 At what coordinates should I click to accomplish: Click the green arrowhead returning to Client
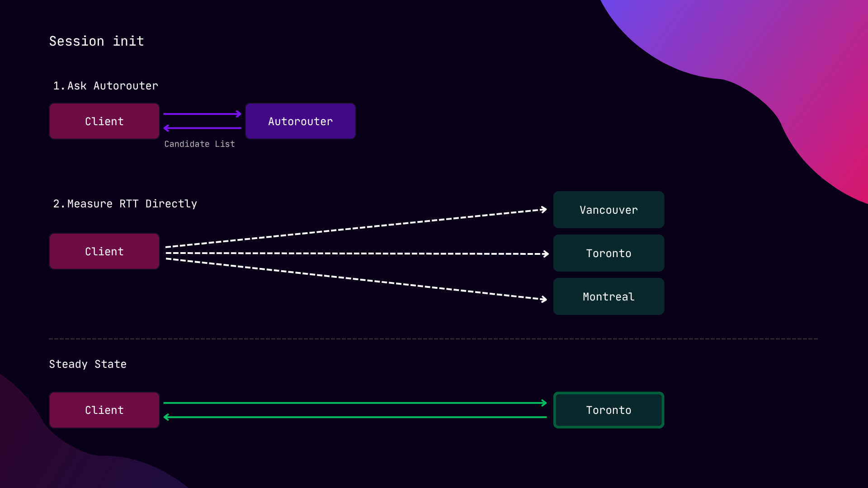click(166, 417)
